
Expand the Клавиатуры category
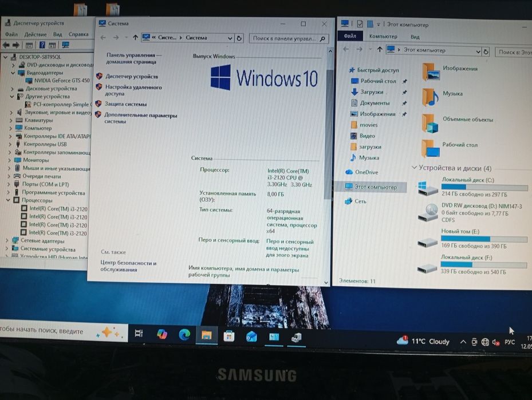(x=10, y=120)
